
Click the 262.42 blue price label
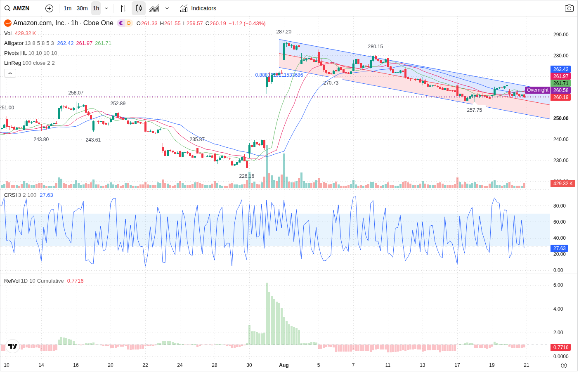coord(561,69)
